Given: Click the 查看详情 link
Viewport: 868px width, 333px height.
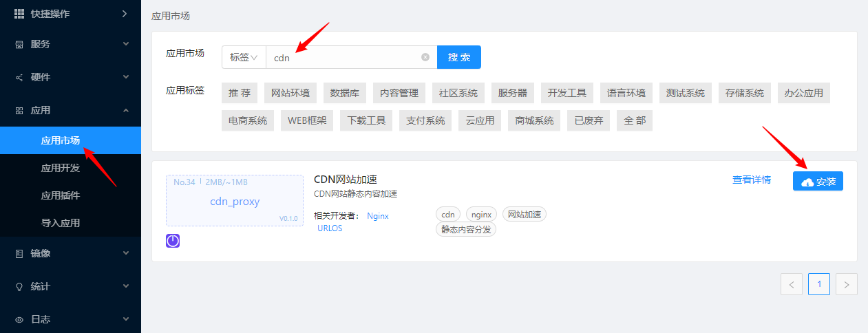Looking at the screenshot, I should coord(751,180).
